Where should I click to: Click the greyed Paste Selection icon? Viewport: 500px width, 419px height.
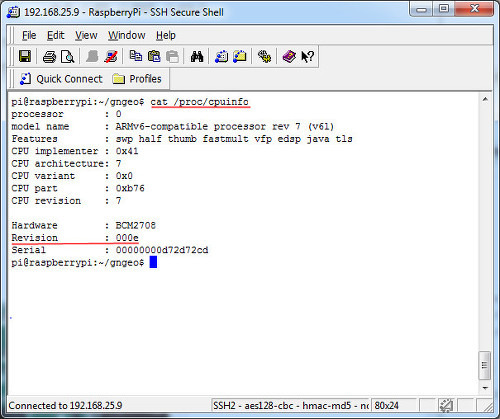172,56
